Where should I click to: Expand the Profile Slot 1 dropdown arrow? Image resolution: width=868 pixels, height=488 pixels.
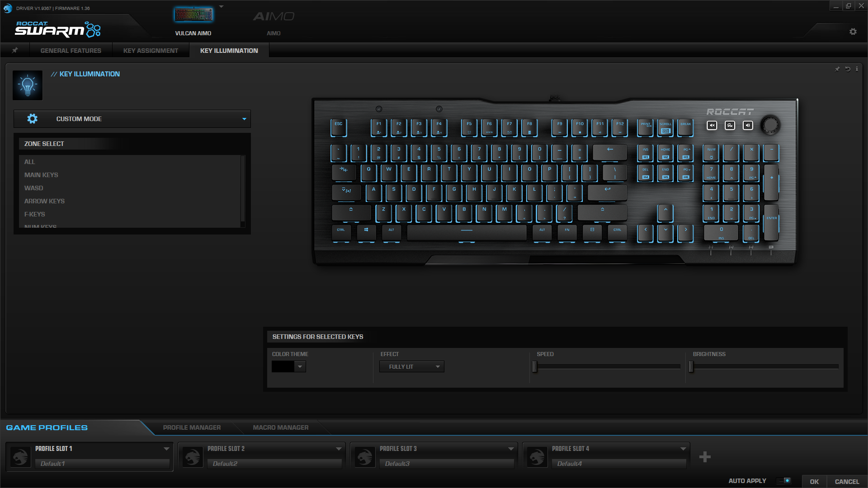tap(166, 449)
